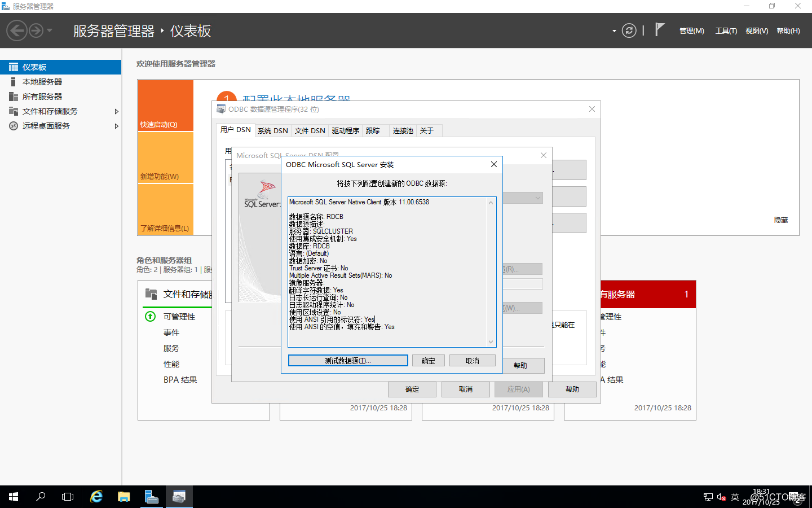Click the forward navigation arrow in Server Manager

coord(36,30)
